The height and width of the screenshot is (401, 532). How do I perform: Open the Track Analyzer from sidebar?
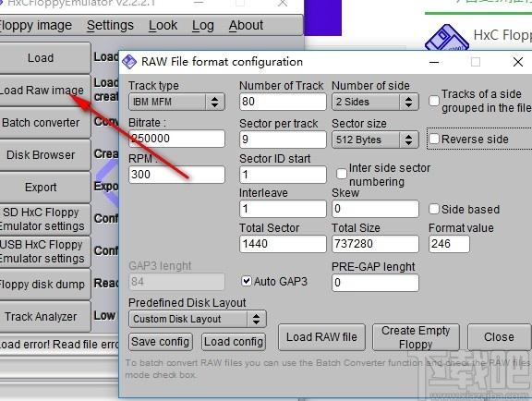click(x=41, y=316)
